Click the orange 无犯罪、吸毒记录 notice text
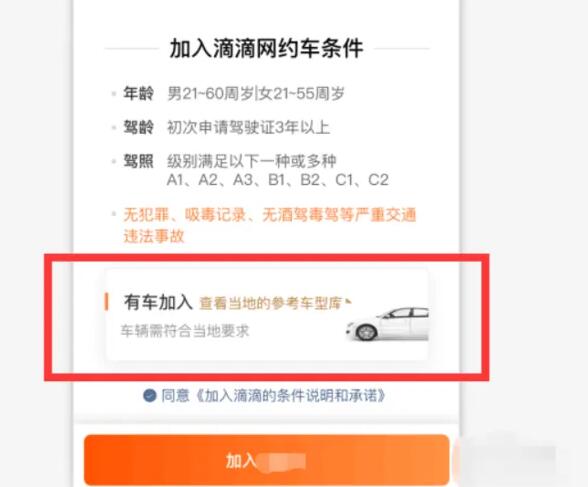 click(270, 225)
